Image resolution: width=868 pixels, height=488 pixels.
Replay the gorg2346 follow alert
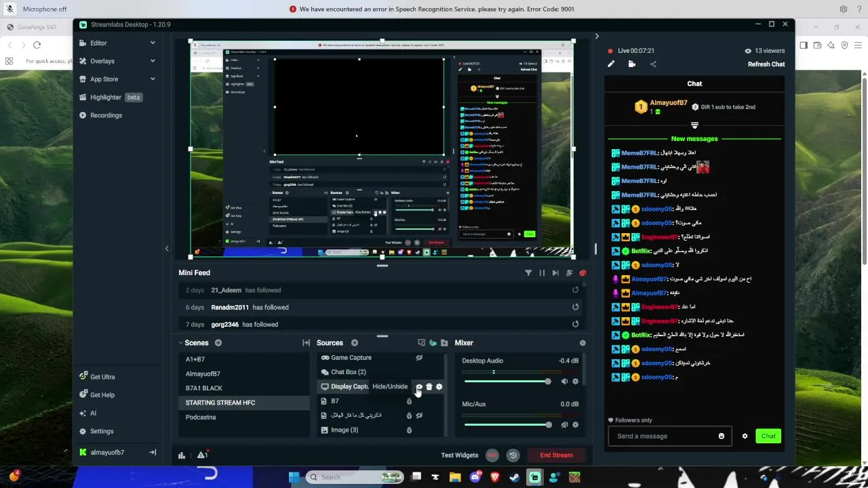click(x=575, y=325)
